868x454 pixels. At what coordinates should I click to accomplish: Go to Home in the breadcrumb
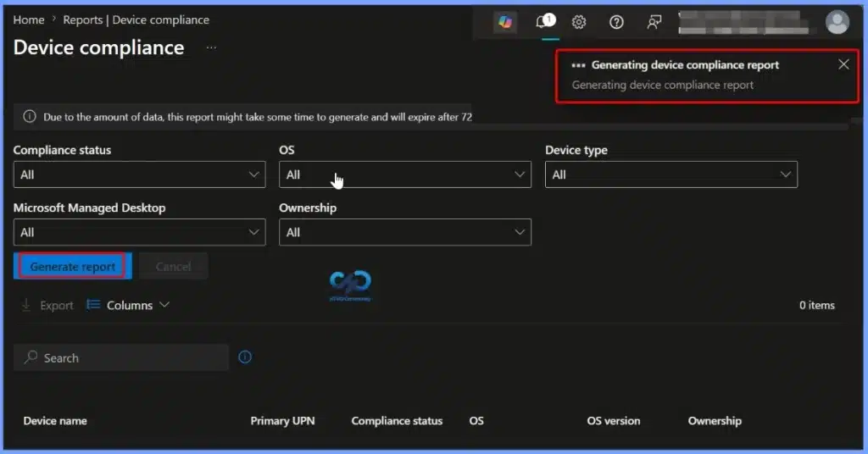tap(29, 20)
